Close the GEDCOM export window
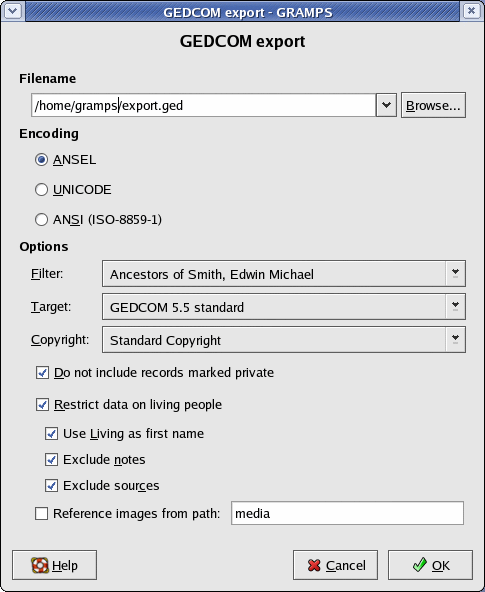 pos(471,11)
